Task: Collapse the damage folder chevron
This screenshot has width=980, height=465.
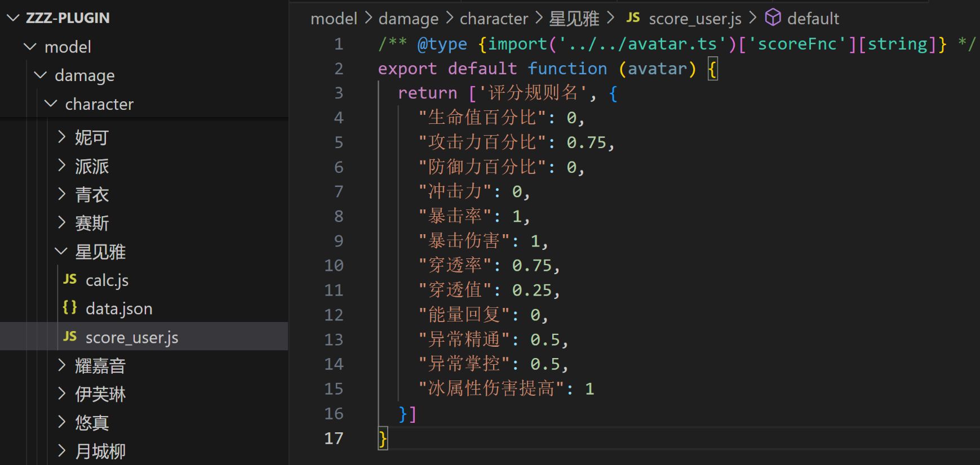Action: tap(41, 75)
